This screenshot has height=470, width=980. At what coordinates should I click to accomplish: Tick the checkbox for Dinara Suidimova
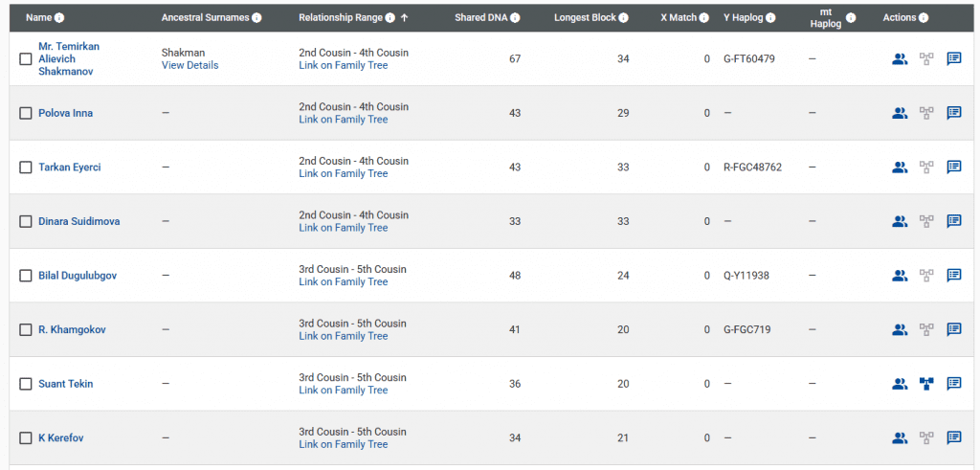tap(26, 222)
